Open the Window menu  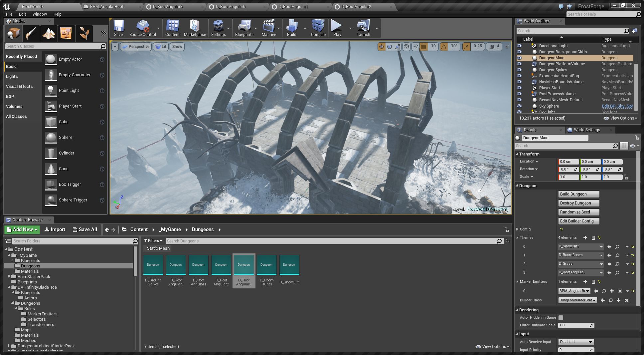tap(40, 14)
